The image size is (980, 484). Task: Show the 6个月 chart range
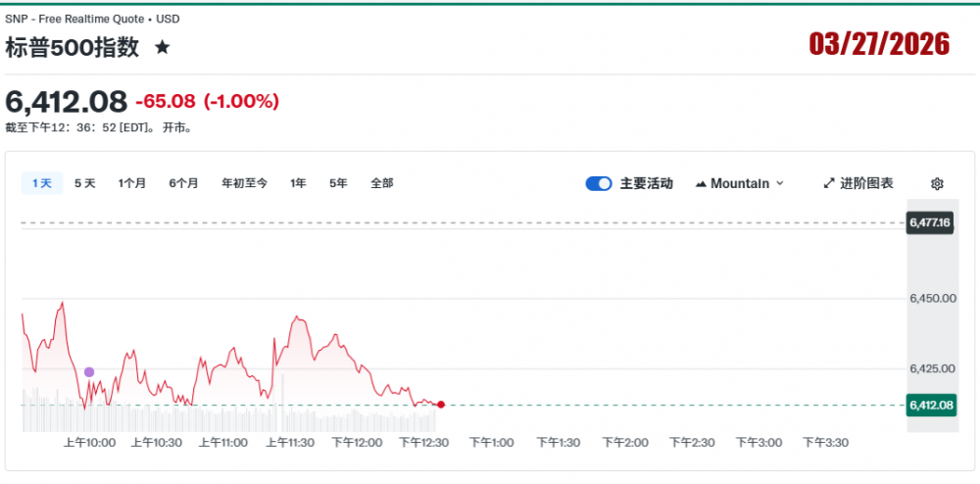coord(183,183)
